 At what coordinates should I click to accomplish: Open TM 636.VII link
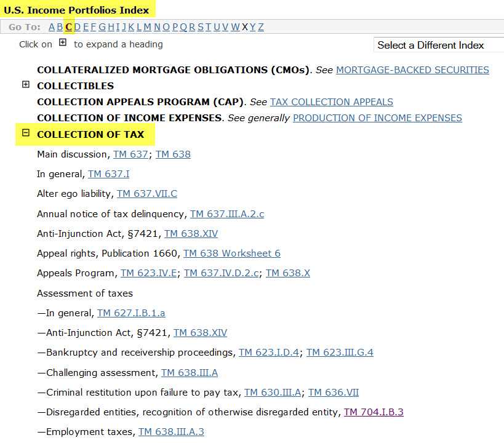(x=334, y=393)
